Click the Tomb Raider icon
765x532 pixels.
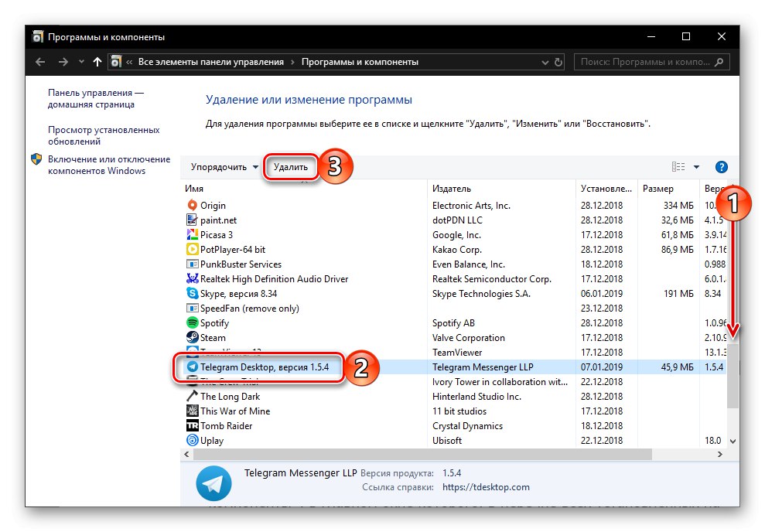pos(193,426)
